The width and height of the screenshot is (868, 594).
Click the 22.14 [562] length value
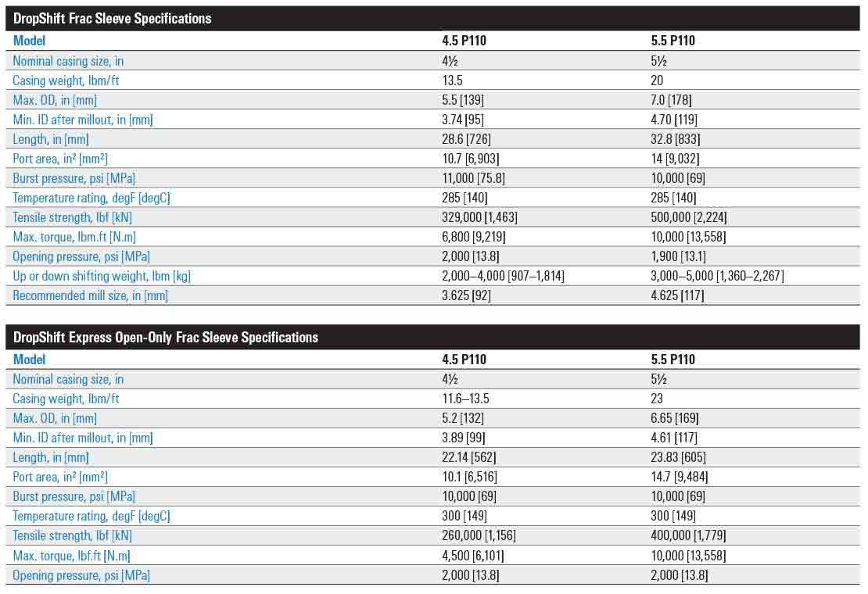pyautogui.click(x=471, y=457)
